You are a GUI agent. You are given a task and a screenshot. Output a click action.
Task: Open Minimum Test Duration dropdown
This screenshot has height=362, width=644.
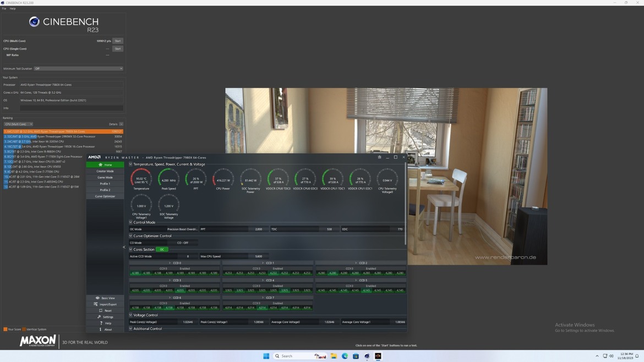click(78, 69)
